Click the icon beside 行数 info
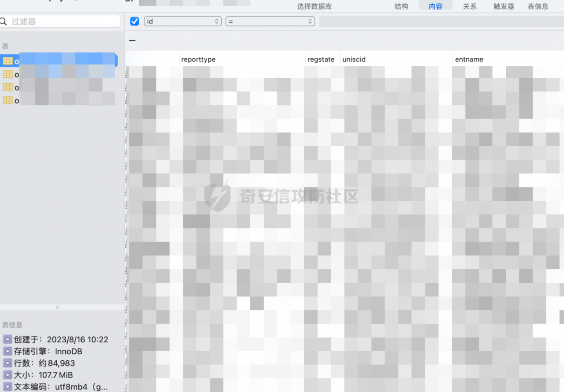Screen dimensions: 564x392 click(7, 363)
